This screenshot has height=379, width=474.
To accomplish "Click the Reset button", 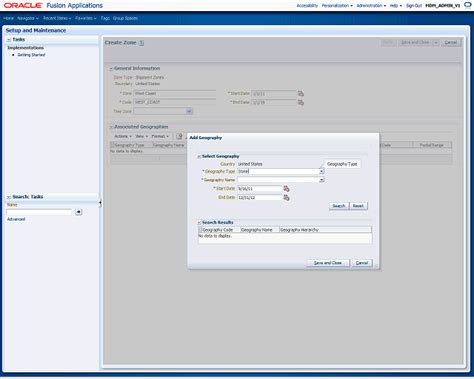I will [x=358, y=206].
